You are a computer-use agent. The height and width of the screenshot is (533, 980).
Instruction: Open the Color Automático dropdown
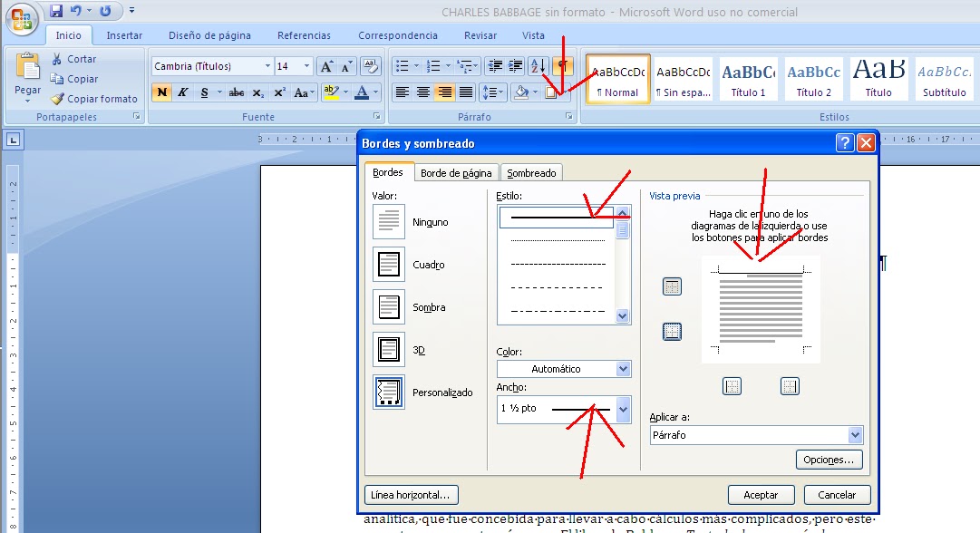(x=563, y=369)
